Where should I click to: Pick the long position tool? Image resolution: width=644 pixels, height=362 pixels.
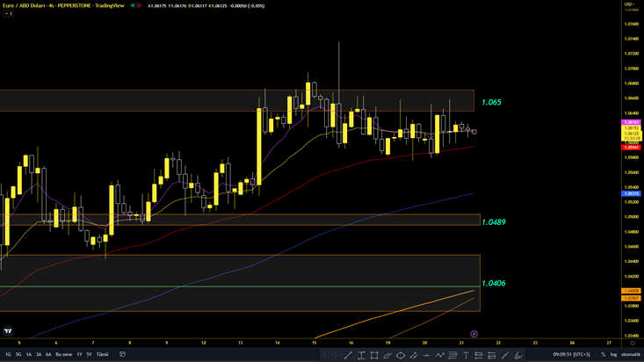pyautogui.click(x=479, y=355)
